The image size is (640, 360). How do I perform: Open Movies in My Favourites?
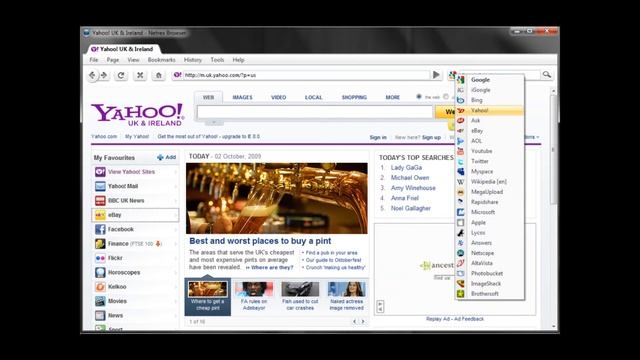[135, 301]
